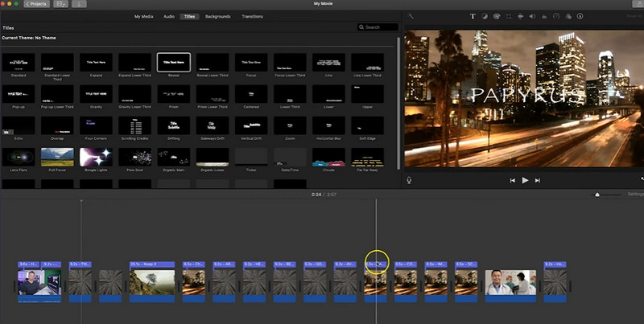Image resolution: width=644 pixels, height=324 pixels.
Task: Switch to the My Media tab
Action: pos(144,17)
